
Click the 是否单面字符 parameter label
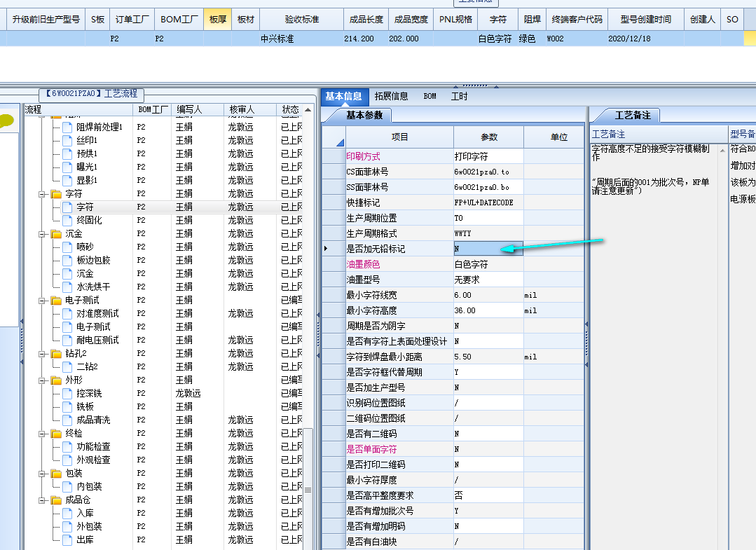372,449
